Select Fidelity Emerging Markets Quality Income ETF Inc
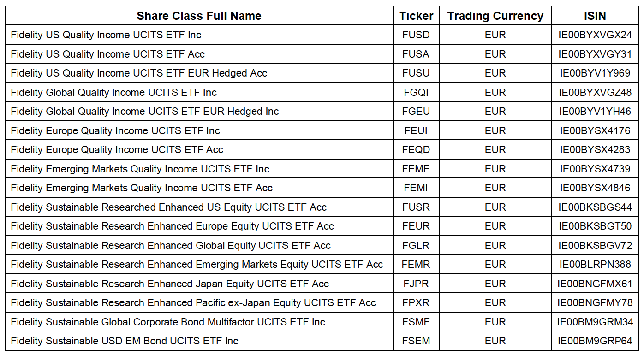This screenshot has width=644, height=355. [x=140, y=169]
